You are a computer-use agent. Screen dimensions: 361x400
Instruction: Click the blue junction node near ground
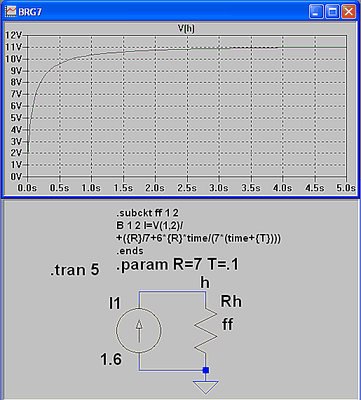point(206,370)
